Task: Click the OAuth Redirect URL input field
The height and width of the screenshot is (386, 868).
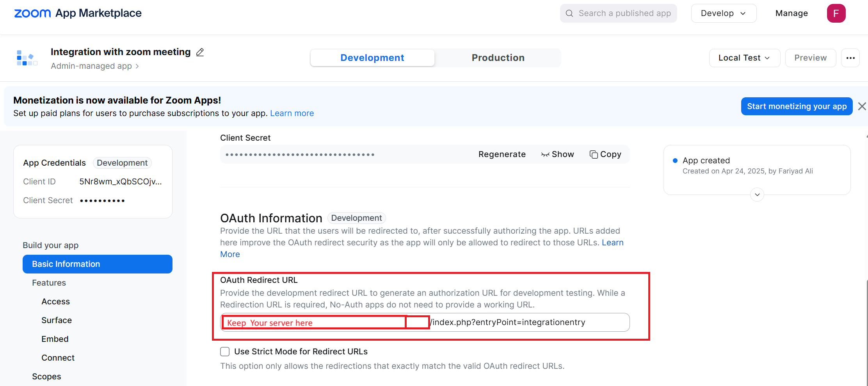Action: click(x=425, y=322)
